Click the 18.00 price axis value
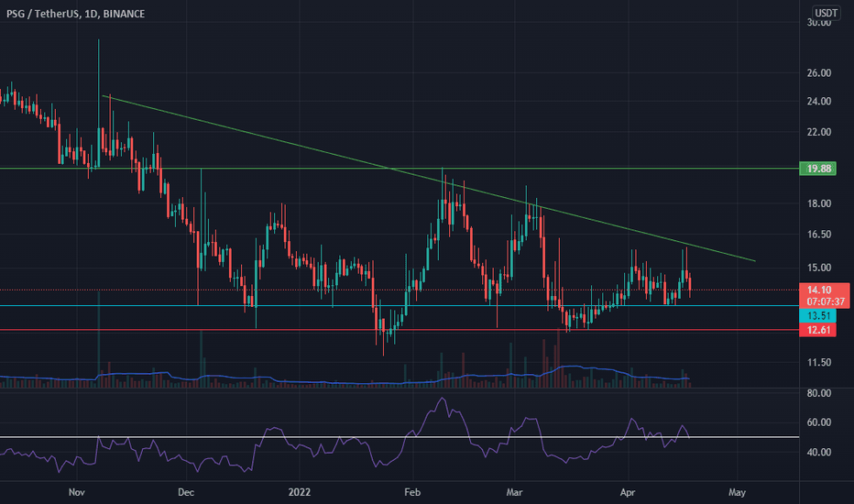 coord(818,203)
